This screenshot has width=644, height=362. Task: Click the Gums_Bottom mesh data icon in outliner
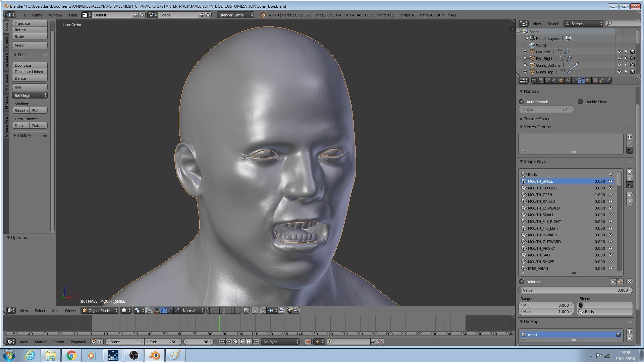point(569,65)
